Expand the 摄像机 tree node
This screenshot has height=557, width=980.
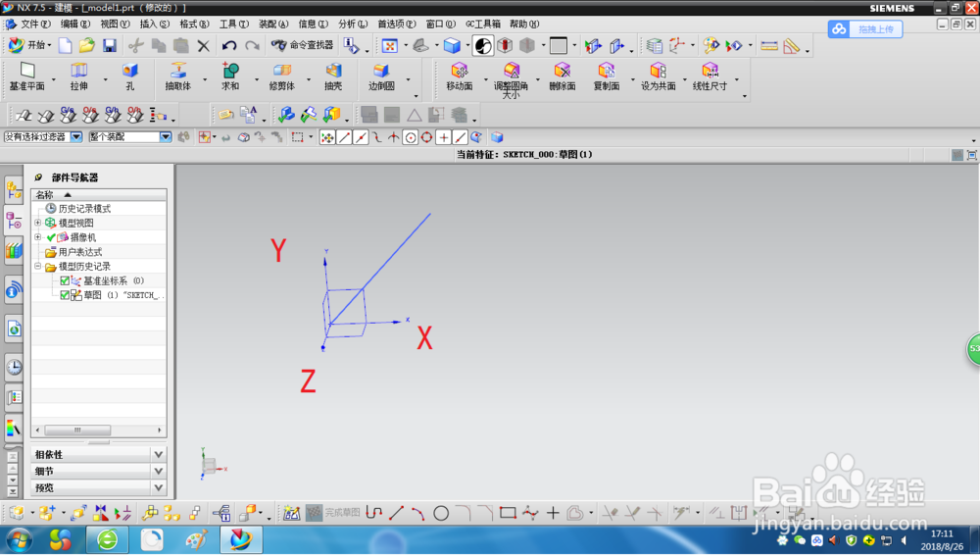point(37,237)
